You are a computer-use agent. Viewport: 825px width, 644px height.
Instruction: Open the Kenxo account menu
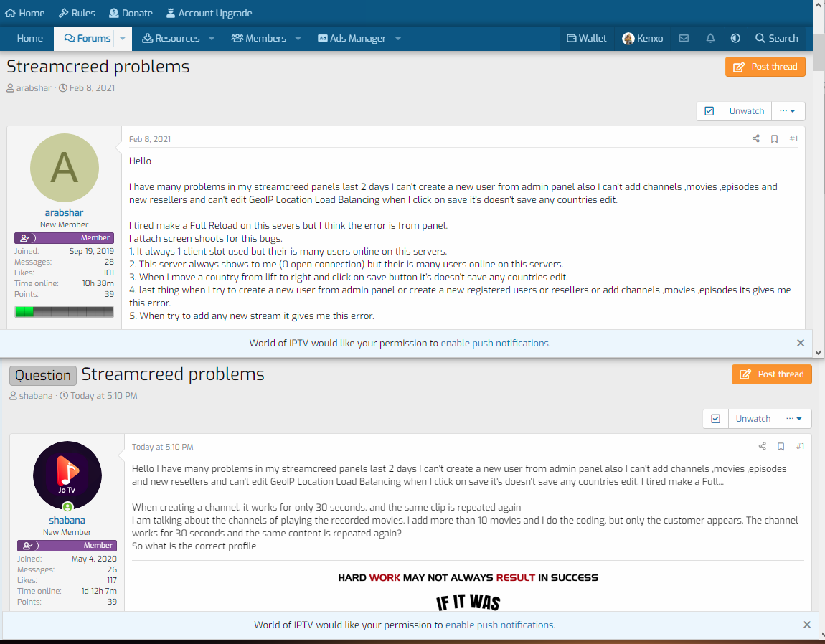point(643,39)
